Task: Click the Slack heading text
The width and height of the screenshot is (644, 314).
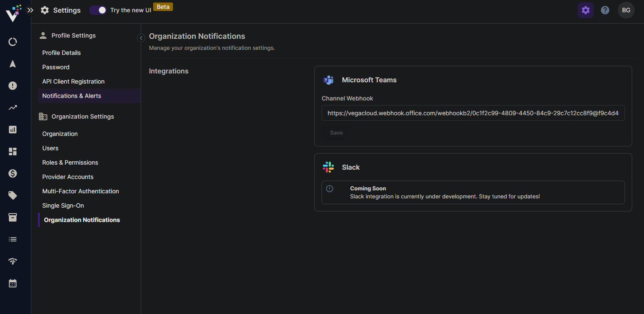Action: tap(351, 167)
